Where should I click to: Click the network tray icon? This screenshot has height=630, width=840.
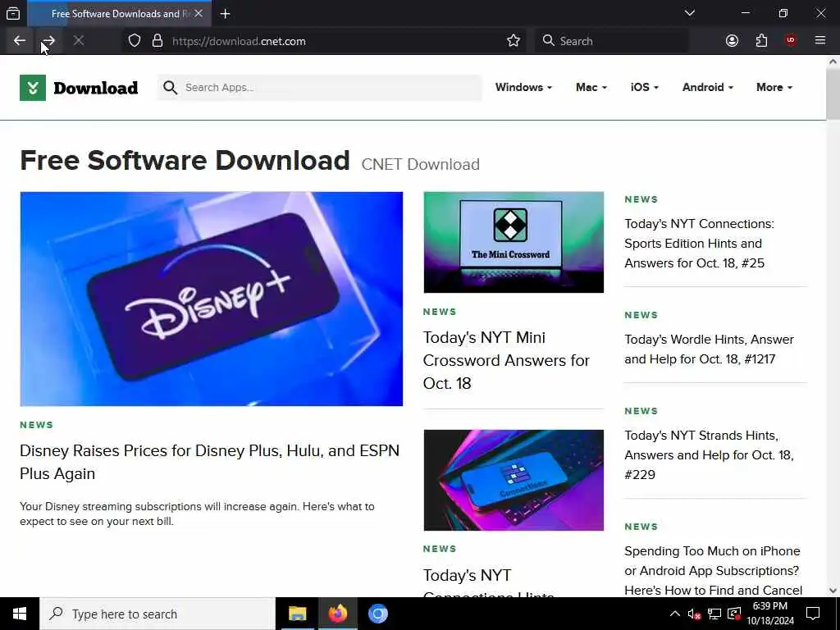[x=714, y=614]
